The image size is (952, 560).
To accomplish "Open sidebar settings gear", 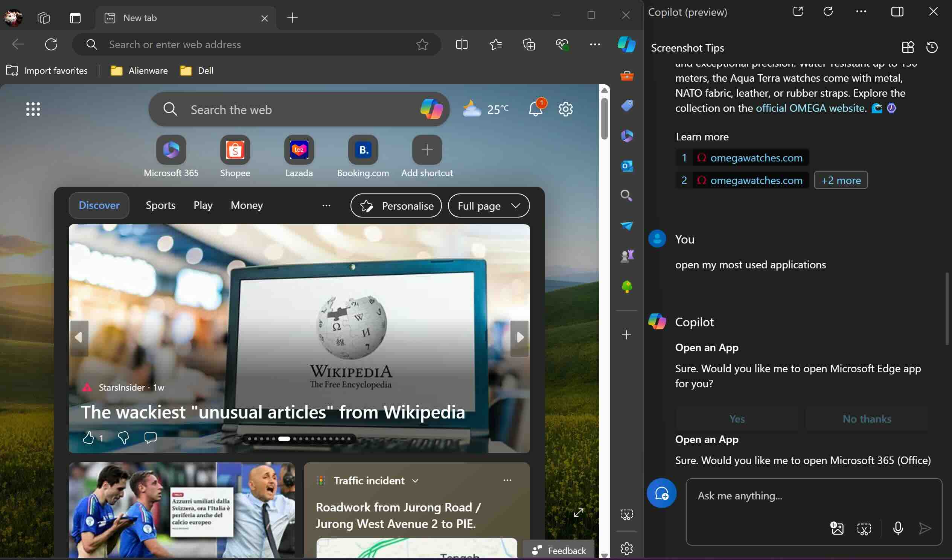I will point(627,549).
